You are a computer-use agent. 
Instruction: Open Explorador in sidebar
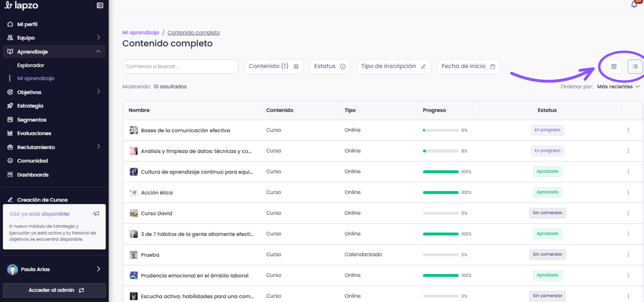(31, 65)
